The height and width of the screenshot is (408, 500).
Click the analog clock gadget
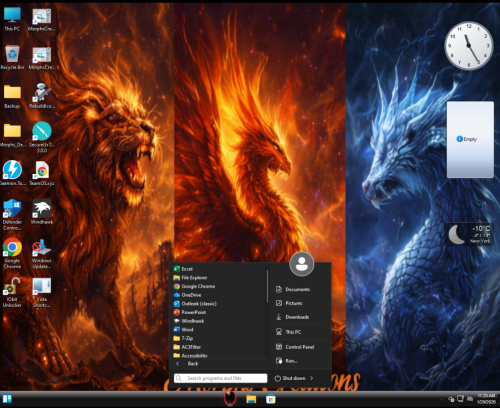coord(469,46)
